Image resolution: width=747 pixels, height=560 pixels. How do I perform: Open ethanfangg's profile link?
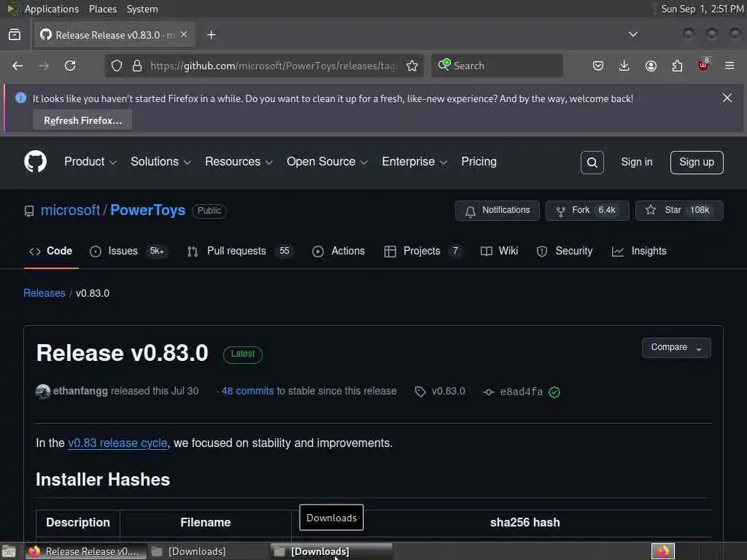coord(80,391)
